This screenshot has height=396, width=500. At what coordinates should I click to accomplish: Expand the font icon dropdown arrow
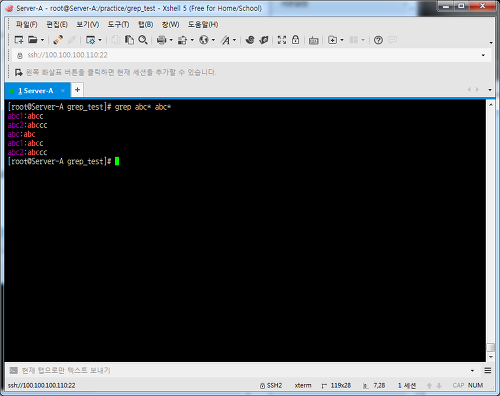pyautogui.click(x=234, y=40)
